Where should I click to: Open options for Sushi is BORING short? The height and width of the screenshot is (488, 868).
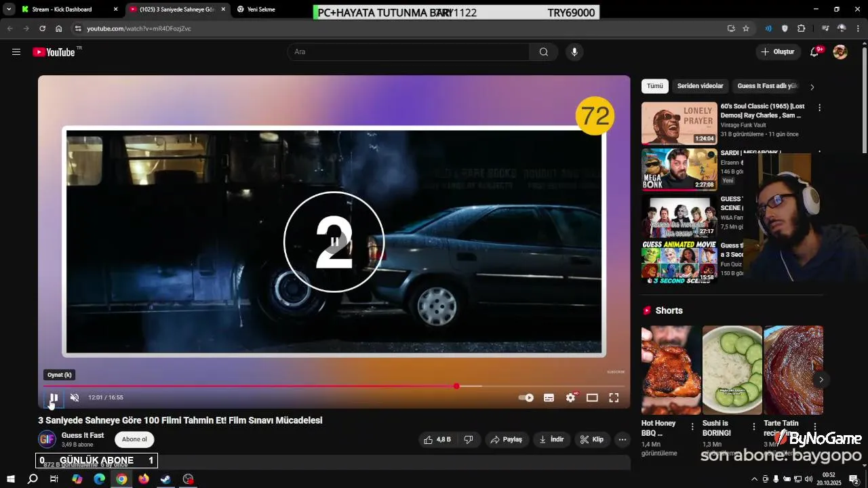click(x=753, y=427)
